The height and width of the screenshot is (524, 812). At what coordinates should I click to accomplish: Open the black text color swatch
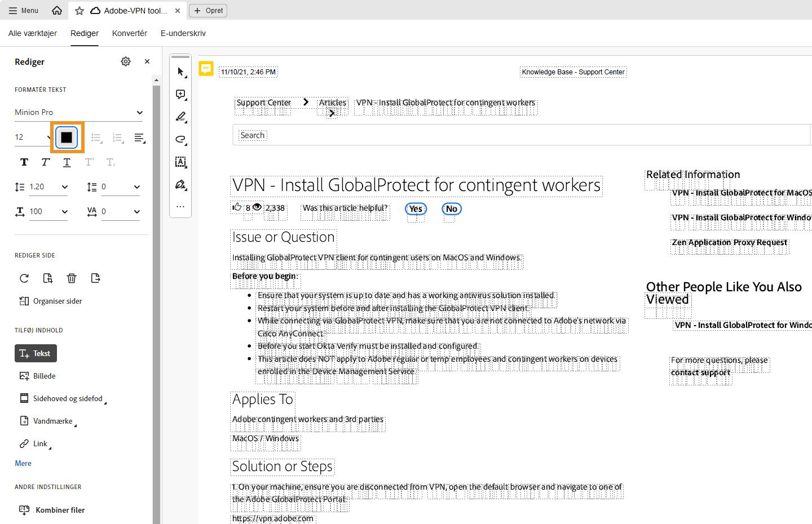point(67,137)
